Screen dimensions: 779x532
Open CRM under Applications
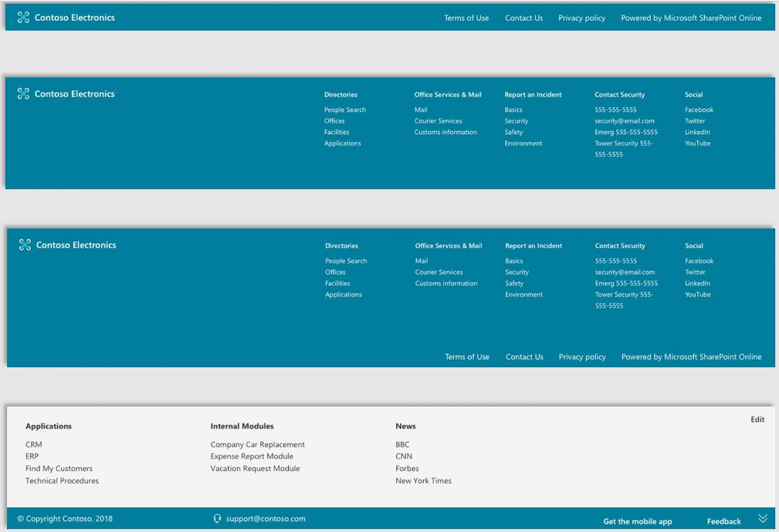[x=34, y=444]
